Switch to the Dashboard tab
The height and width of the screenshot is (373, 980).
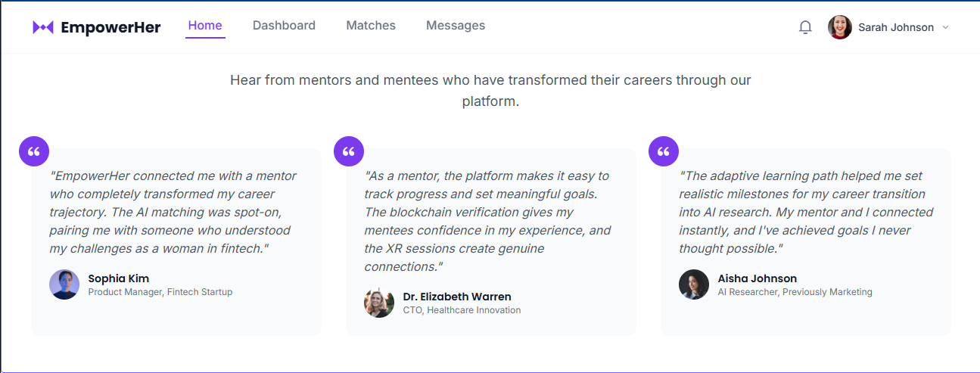point(284,26)
